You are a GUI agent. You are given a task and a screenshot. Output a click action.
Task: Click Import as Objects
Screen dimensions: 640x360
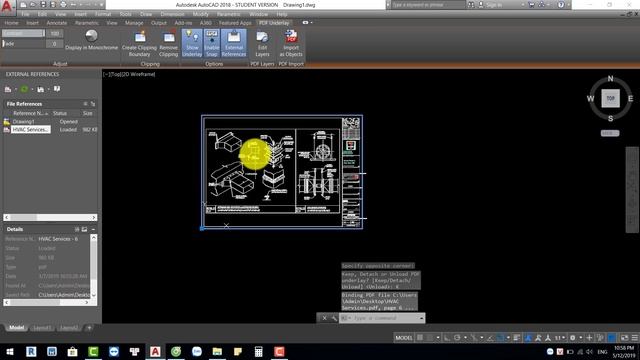coord(291,43)
